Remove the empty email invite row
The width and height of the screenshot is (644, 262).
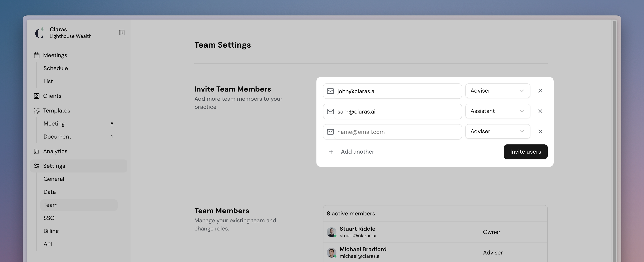pyautogui.click(x=540, y=131)
